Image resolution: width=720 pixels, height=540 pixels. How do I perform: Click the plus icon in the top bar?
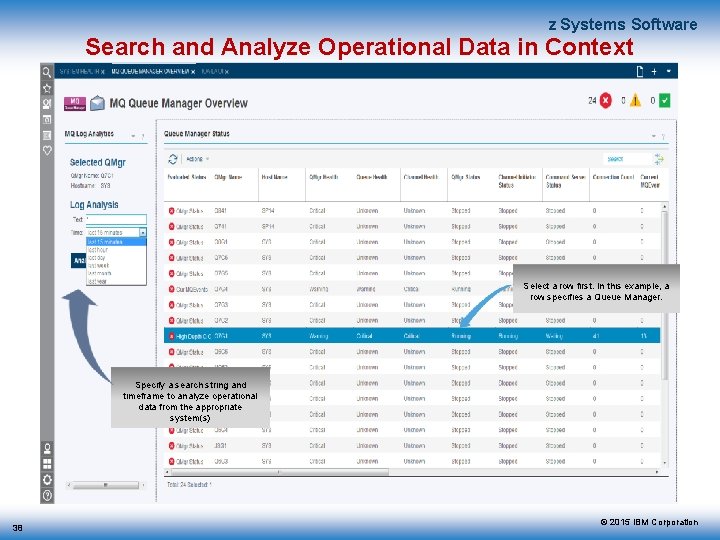pyautogui.click(x=654, y=71)
